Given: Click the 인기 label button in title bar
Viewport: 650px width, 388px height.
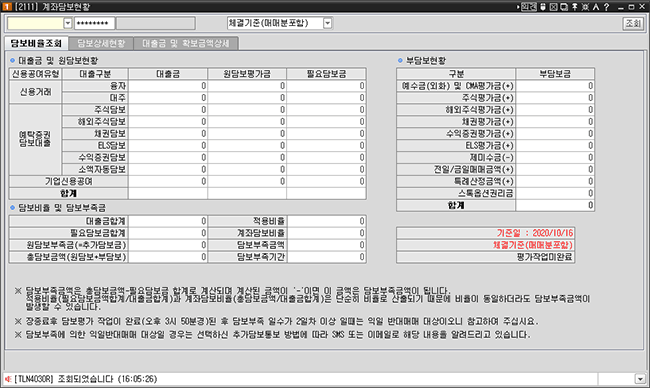Looking at the screenshot, I should click(529, 7).
